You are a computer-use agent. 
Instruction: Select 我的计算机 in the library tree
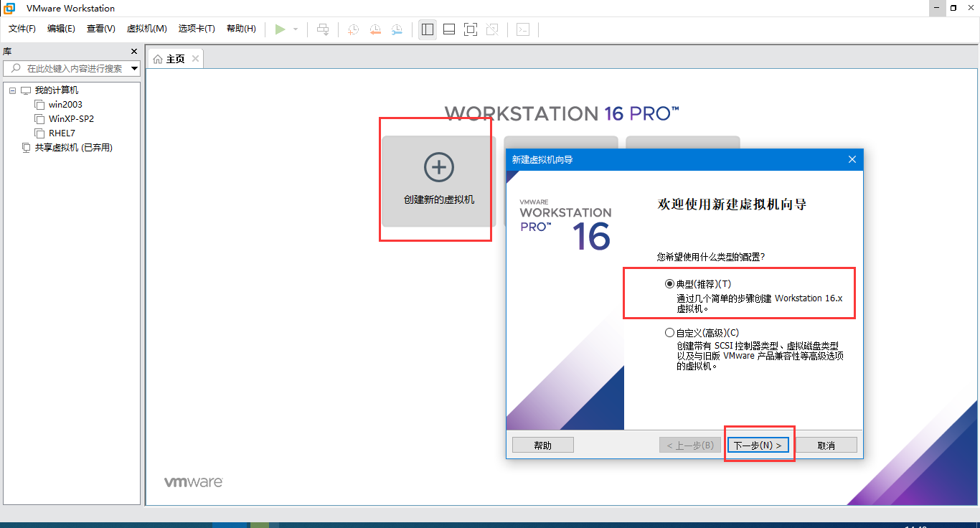pos(57,90)
